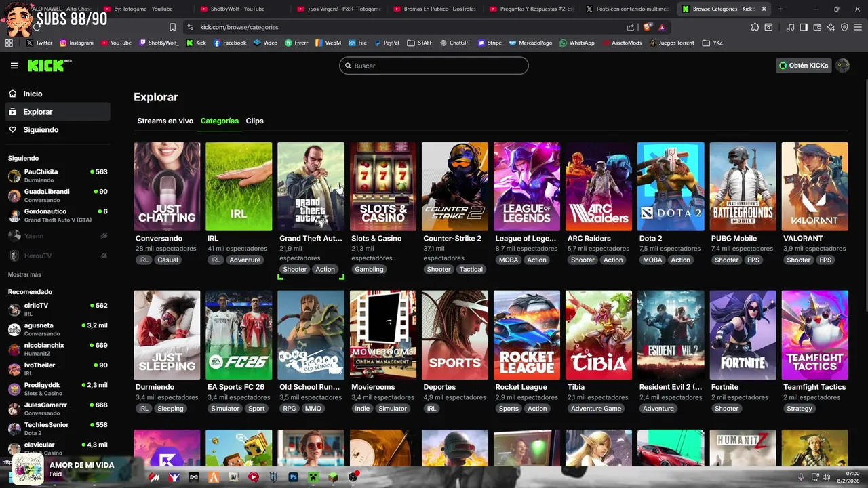
Task: Click the Buscar search field
Action: point(434,66)
